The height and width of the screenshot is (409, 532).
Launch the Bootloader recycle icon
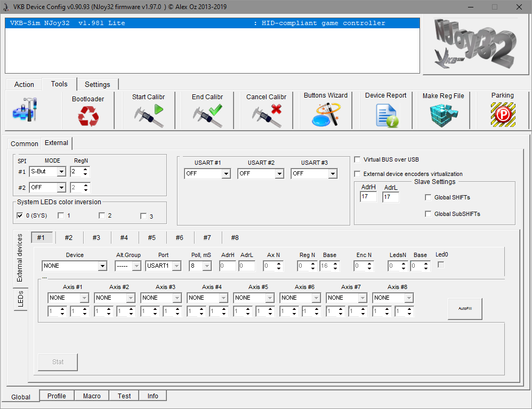tap(88, 116)
